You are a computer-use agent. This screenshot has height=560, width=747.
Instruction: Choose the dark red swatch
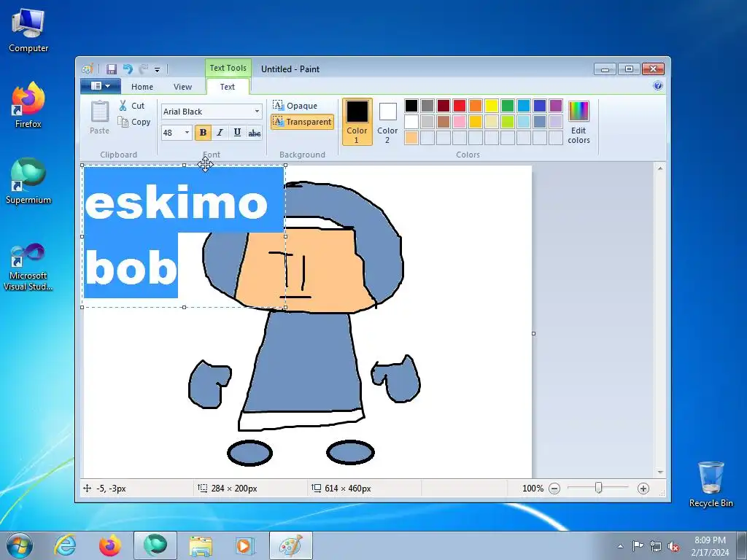click(x=444, y=106)
